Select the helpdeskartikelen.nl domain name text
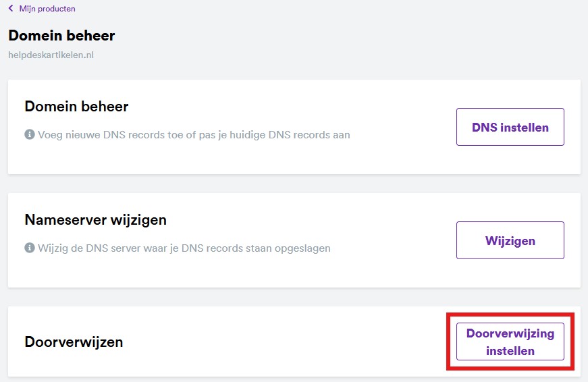 51,55
